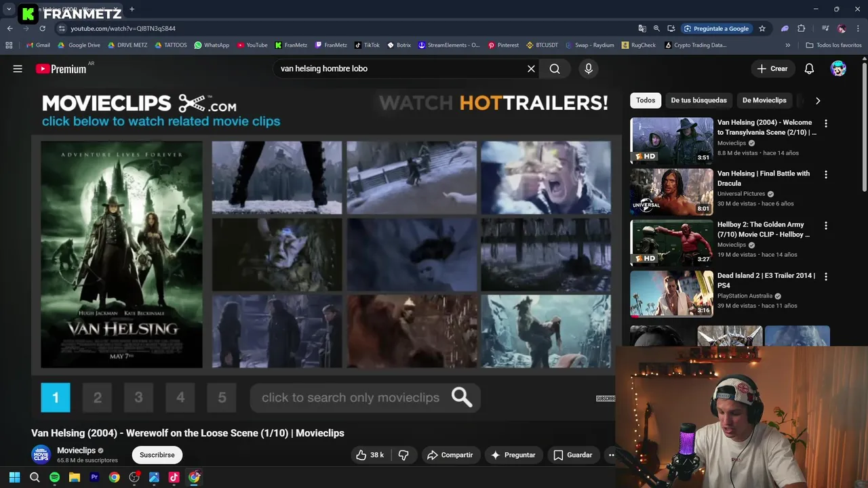Open OBS Studio from the taskbar
This screenshot has height=488, width=868.
tap(134, 477)
